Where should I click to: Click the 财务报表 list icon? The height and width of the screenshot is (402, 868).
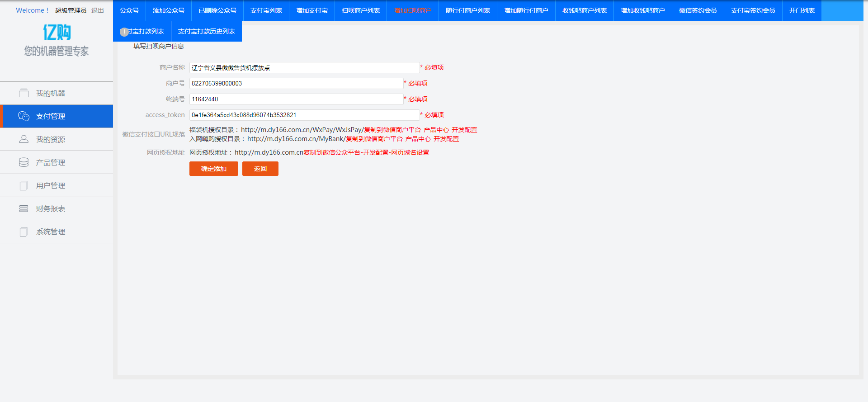coord(24,208)
